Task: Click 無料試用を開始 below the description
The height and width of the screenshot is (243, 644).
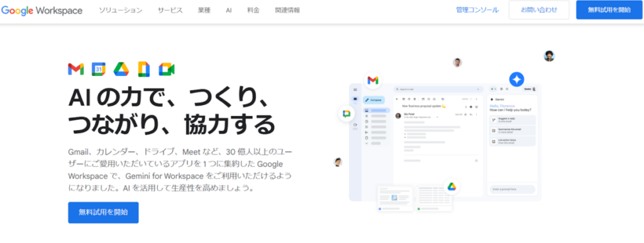Action: coord(103,212)
